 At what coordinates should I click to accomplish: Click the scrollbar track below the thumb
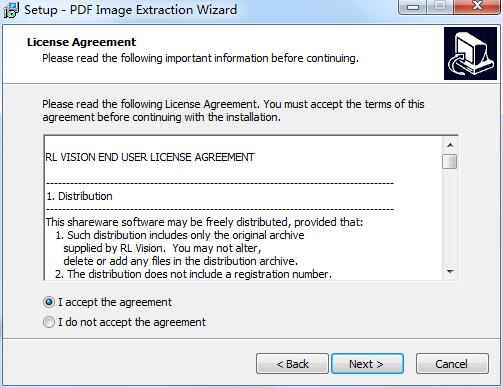450,217
